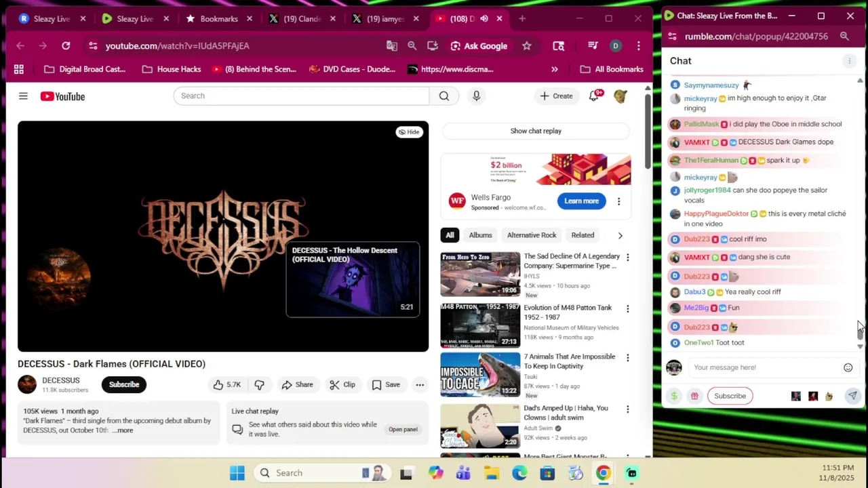Share the Dark Flames video
The image size is (868, 488).
point(298,384)
